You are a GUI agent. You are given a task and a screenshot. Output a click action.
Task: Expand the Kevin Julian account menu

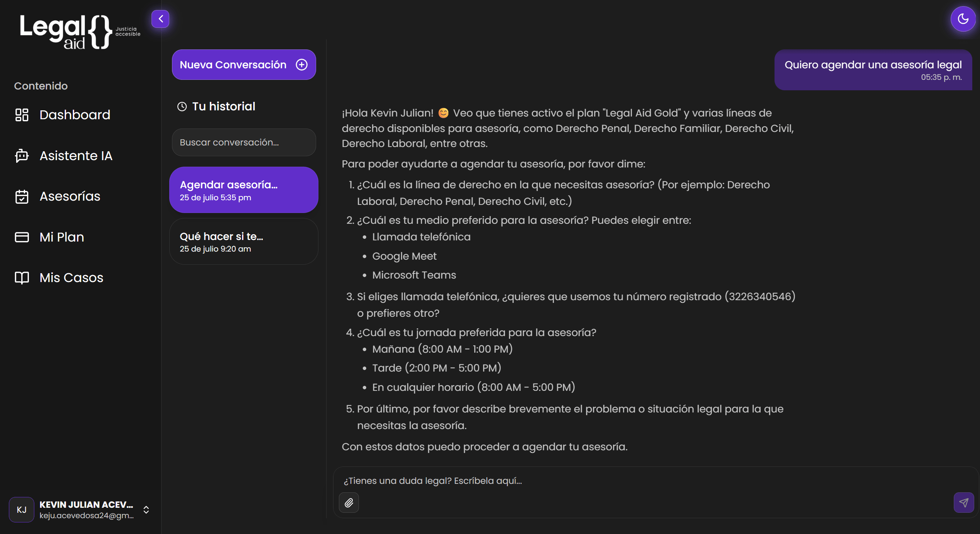point(146,510)
